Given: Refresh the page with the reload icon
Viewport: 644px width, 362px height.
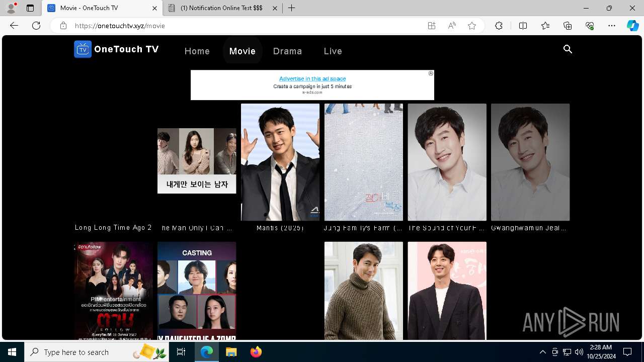Looking at the screenshot, I should click(36, 26).
